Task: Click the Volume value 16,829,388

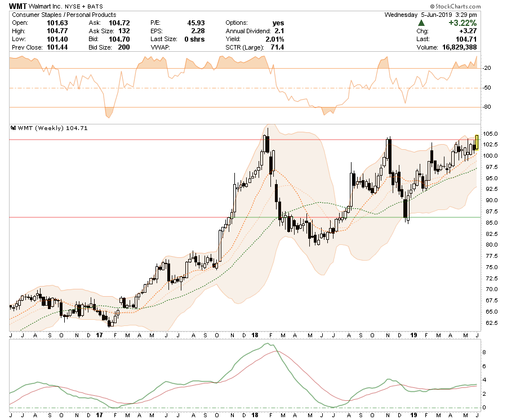Action: tap(460, 47)
